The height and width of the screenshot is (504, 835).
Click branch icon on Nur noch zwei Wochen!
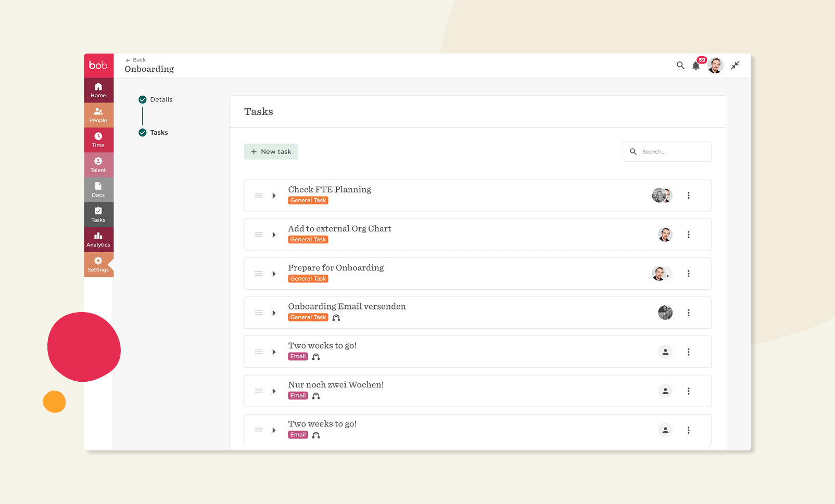point(316,396)
